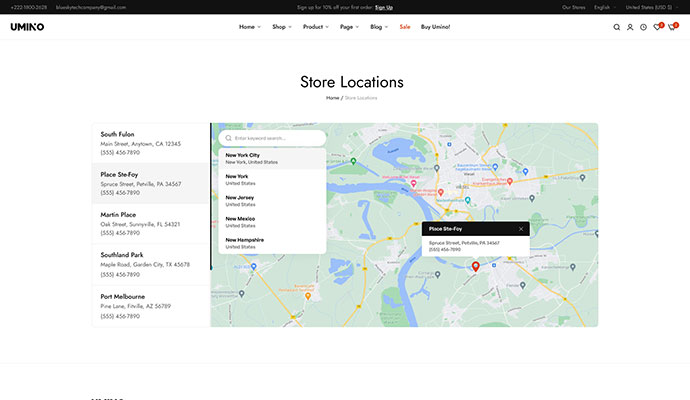Viewport: 690px width, 400px height.
Task: Select New Hampshire suggestion
Action: point(272,243)
